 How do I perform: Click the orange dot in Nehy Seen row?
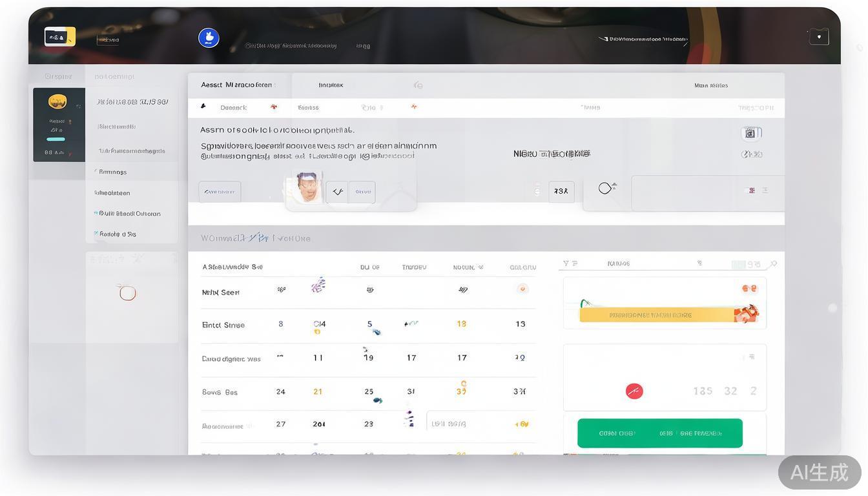(522, 289)
